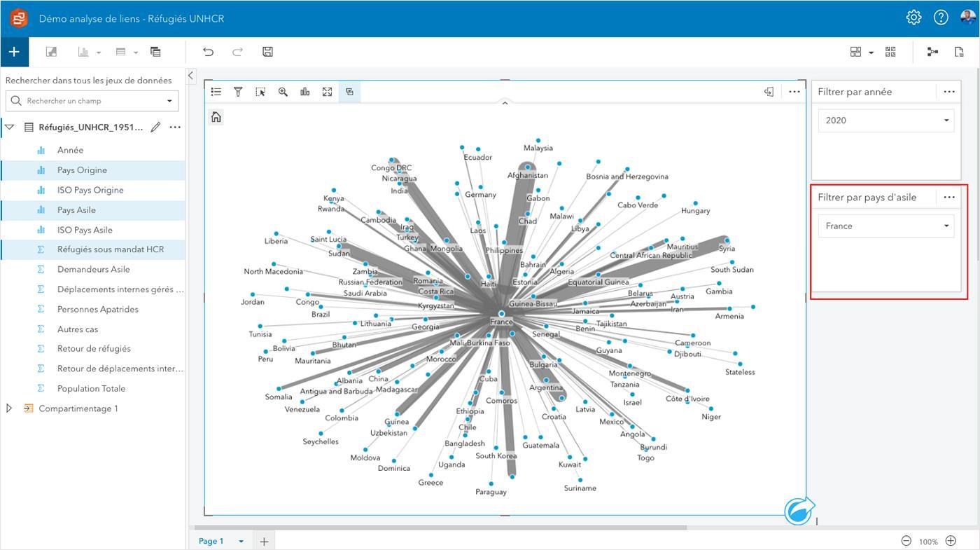This screenshot has width=980, height=550.
Task: Open the 2020 year dropdown
Action: pyautogui.click(x=886, y=121)
